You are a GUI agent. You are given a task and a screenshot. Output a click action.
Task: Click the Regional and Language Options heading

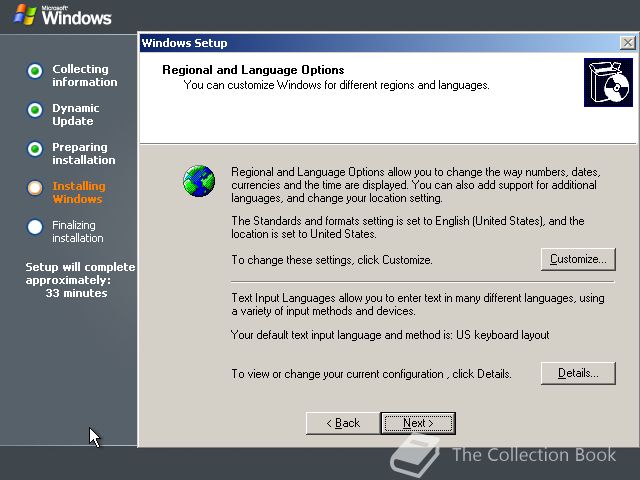pos(253,70)
